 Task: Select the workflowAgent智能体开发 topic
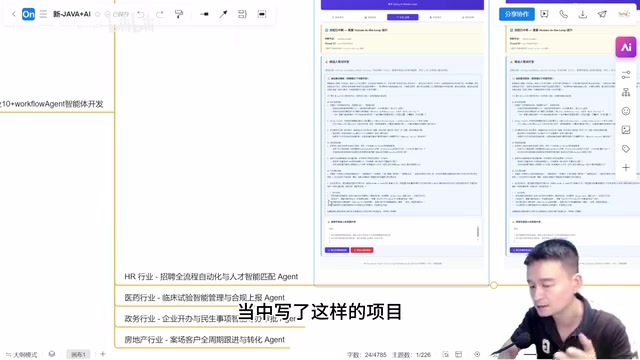tap(51, 104)
